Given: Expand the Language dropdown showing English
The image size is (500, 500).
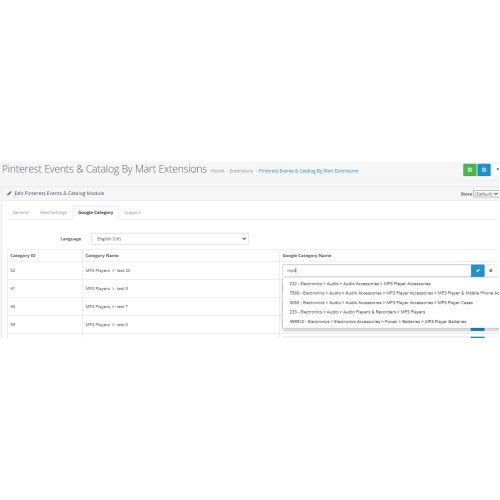Looking at the screenshot, I should point(170,239).
